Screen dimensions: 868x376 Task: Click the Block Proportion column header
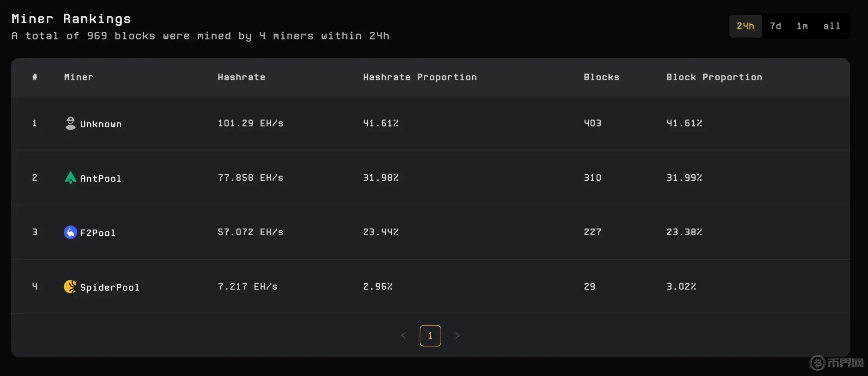point(714,77)
